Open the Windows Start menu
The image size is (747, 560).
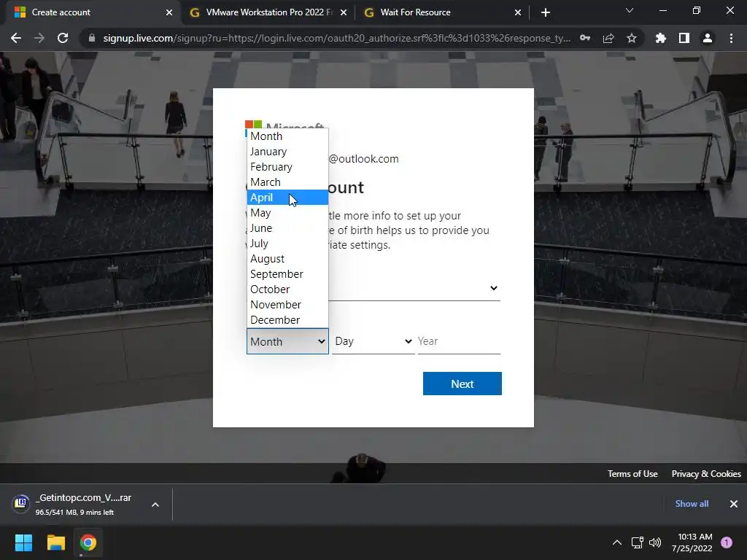(23, 542)
